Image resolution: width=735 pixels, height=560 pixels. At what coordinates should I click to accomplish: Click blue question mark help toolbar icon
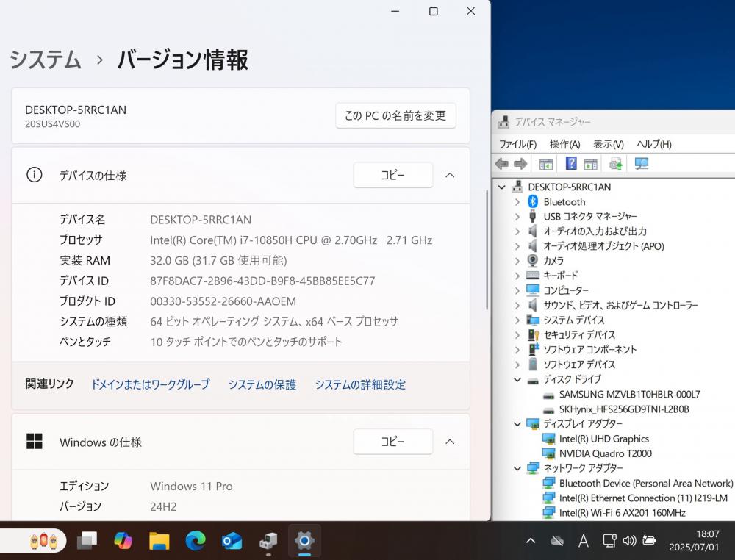point(571,164)
